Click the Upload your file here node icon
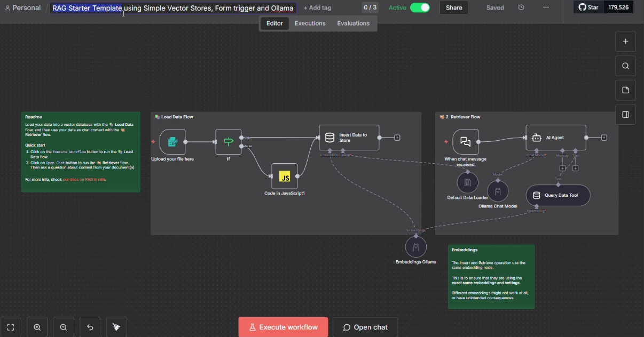The height and width of the screenshot is (337, 644). pos(172,142)
